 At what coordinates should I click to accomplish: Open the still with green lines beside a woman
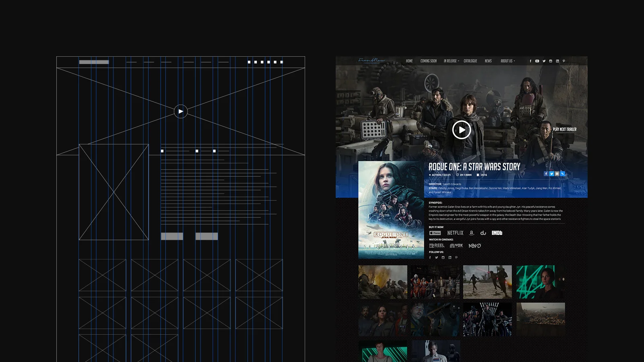click(x=541, y=282)
